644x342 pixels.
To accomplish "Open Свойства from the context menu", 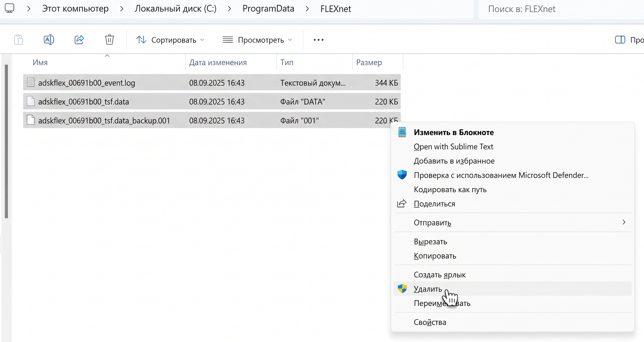I will point(513,322).
